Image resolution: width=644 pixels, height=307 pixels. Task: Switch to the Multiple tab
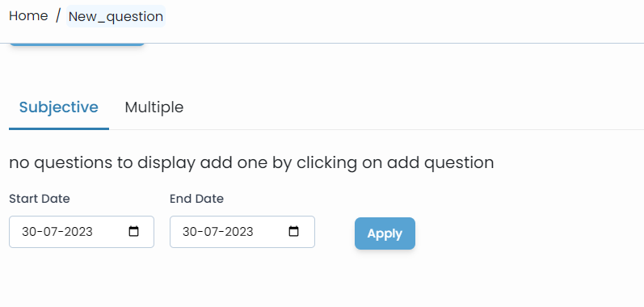tap(154, 107)
